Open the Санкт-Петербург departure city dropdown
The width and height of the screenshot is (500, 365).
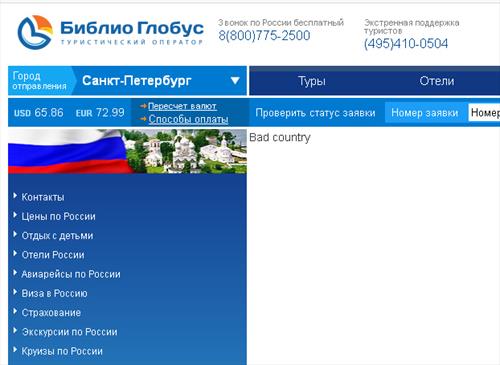pos(160,81)
